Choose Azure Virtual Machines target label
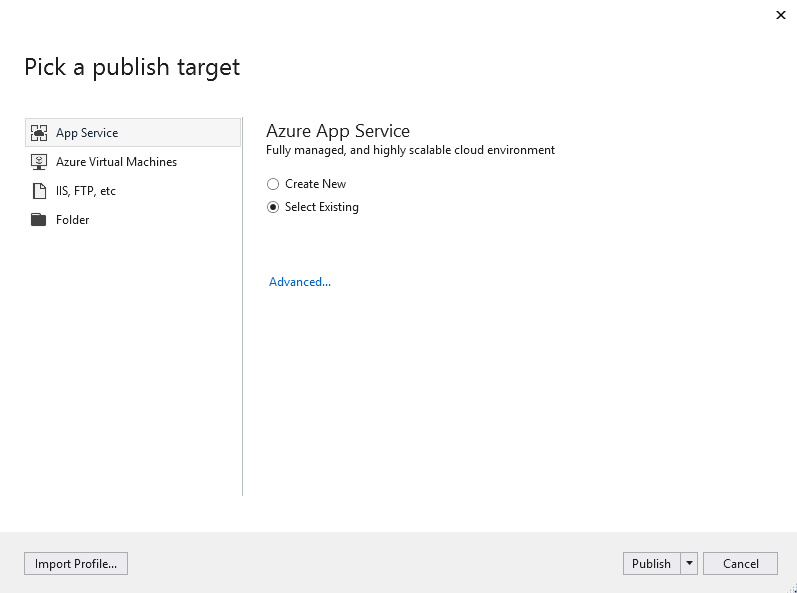Image resolution: width=797 pixels, height=593 pixels. pyautogui.click(x=116, y=162)
